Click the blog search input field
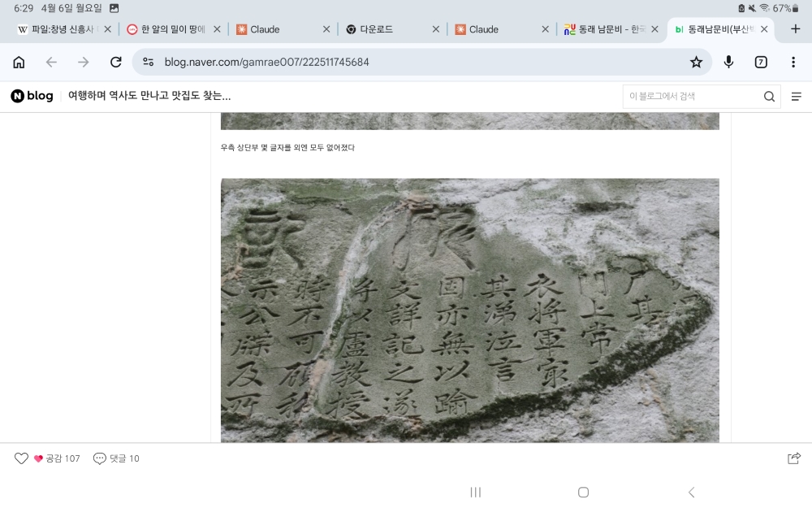 coord(690,97)
